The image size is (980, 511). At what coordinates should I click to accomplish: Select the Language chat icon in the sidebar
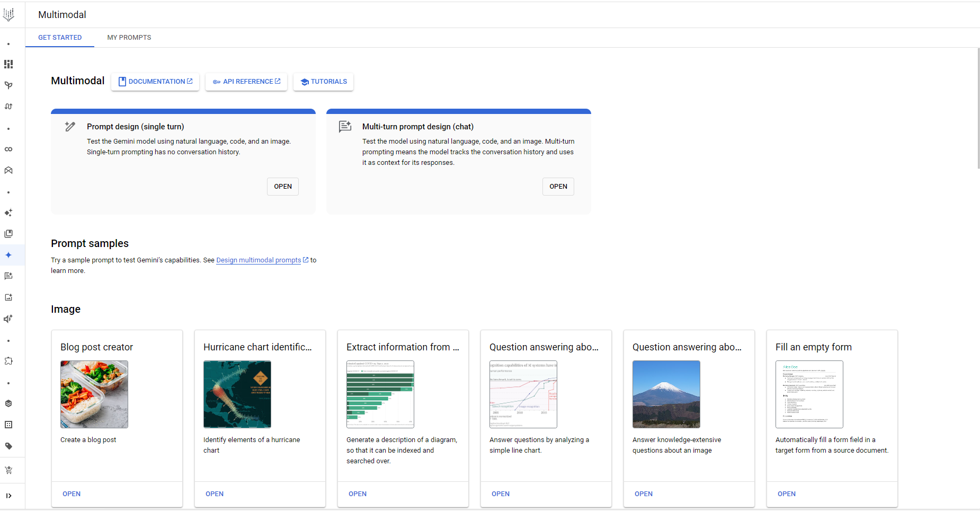tap(8, 276)
